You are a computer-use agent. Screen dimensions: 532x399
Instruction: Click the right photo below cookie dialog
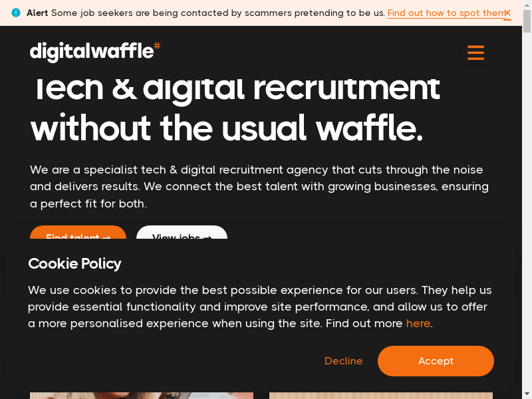(x=380, y=396)
